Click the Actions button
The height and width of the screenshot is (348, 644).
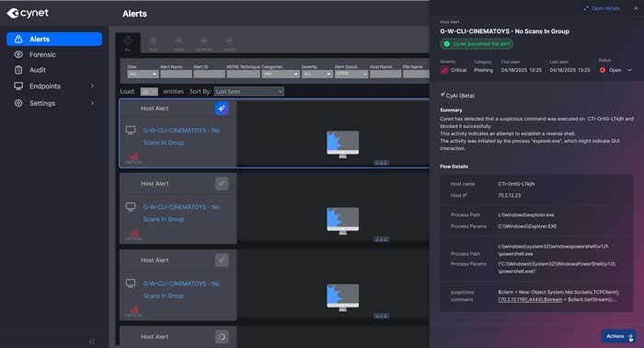tap(618, 336)
